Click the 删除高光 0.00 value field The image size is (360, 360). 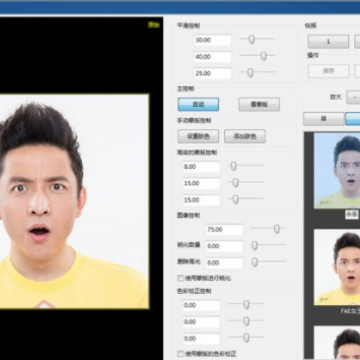coord(224,263)
